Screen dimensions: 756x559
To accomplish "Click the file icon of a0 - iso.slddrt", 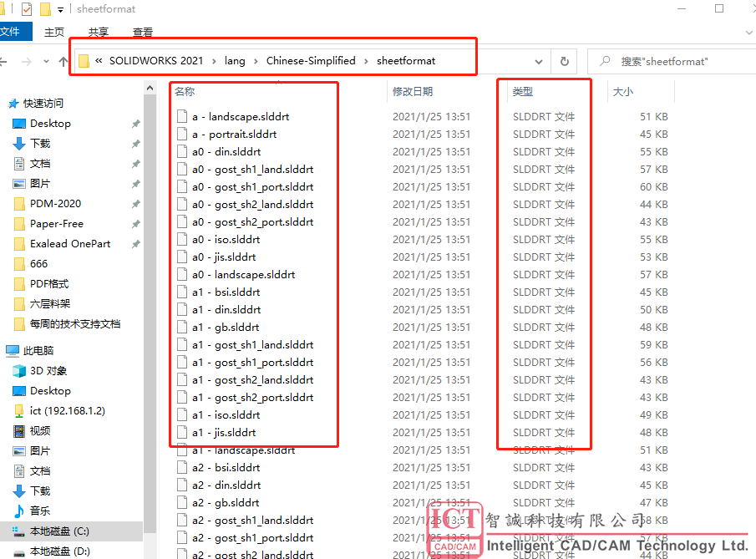I will pos(182,239).
